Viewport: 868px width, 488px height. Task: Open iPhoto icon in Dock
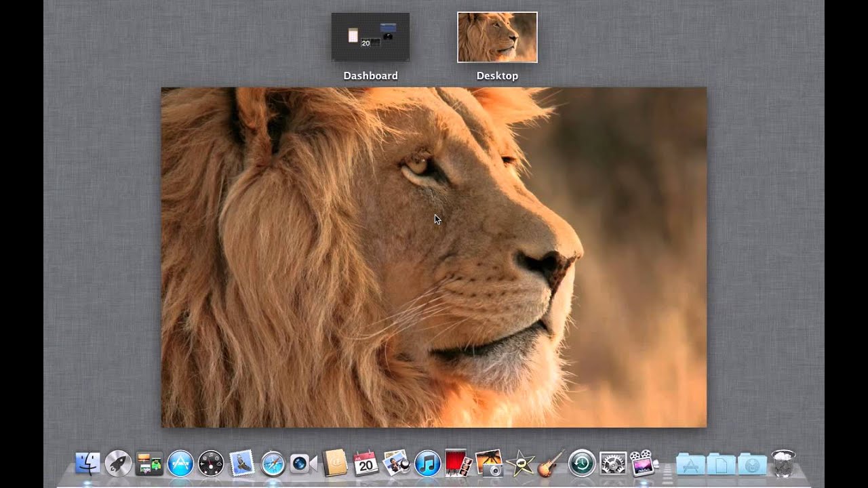489,464
